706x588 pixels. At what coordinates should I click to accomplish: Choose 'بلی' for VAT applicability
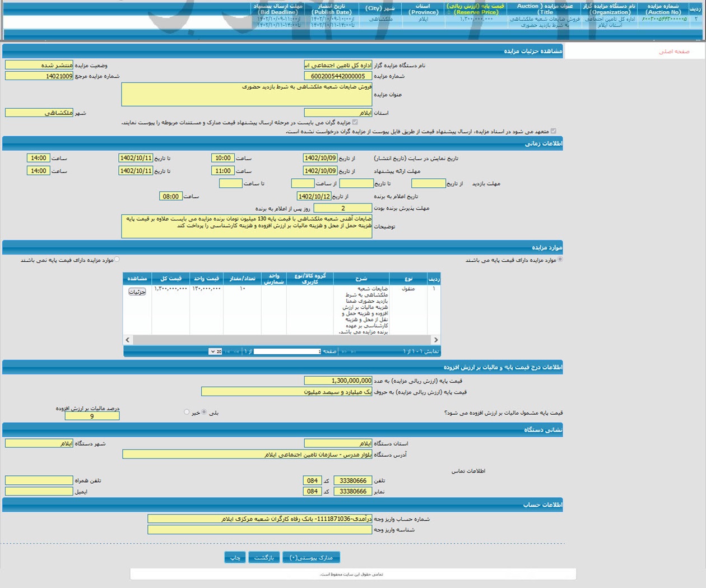[x=204, y=412]
